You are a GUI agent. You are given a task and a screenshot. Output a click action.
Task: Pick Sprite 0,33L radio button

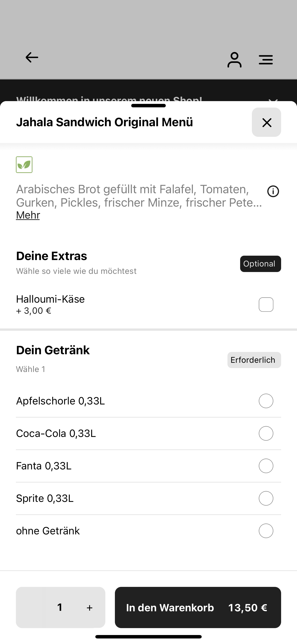[x=266, y=498]
